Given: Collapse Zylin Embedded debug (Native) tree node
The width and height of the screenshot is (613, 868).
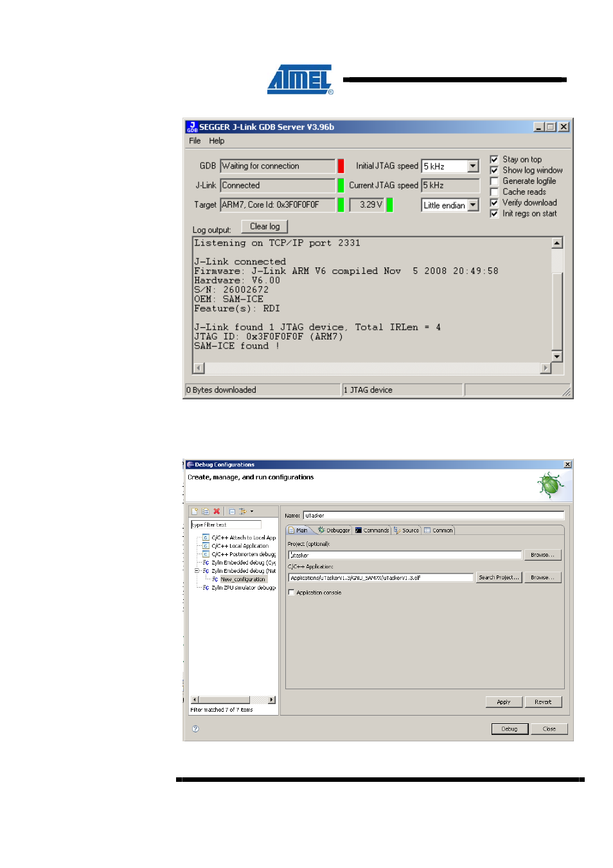Looking at the screenshot, I should (197, 571).
